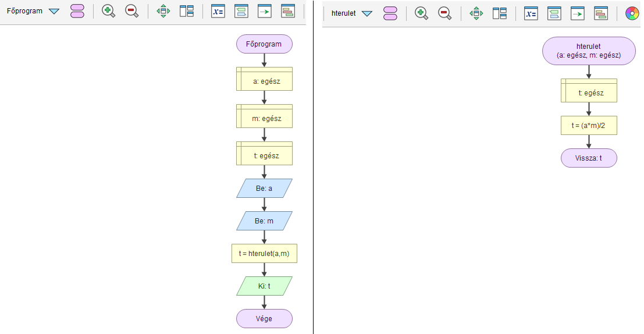This screenshot has width=644, height=334.
Task: Open the hterulet function dropdown arrow
Action: (367, 13)
